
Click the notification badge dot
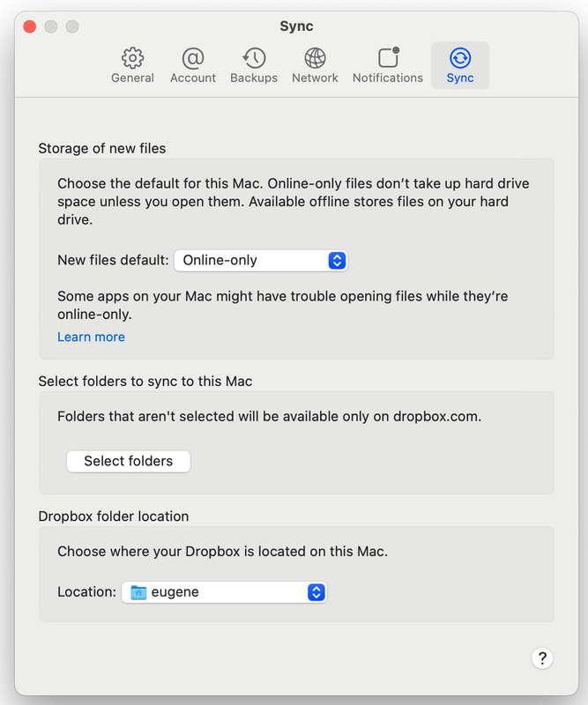point(398,50)
